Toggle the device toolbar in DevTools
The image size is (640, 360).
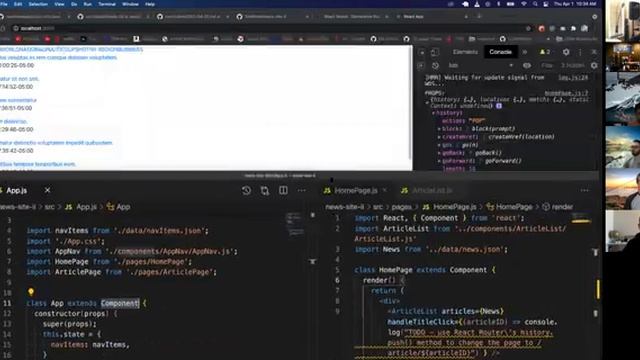click(435, 52)
